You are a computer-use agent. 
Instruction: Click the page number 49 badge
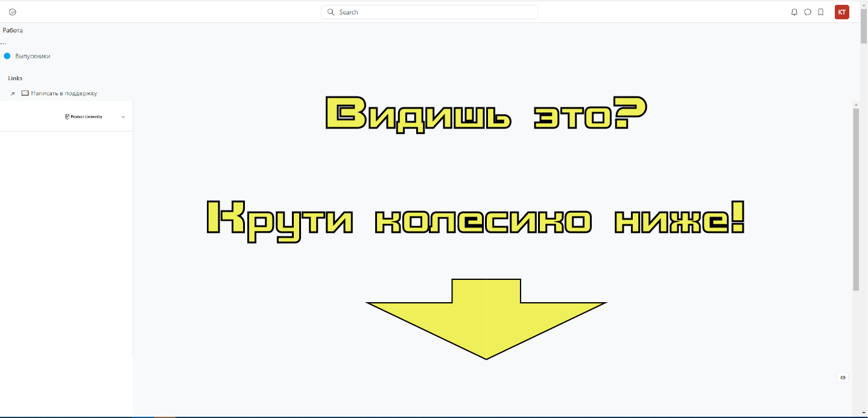[842, 377]
